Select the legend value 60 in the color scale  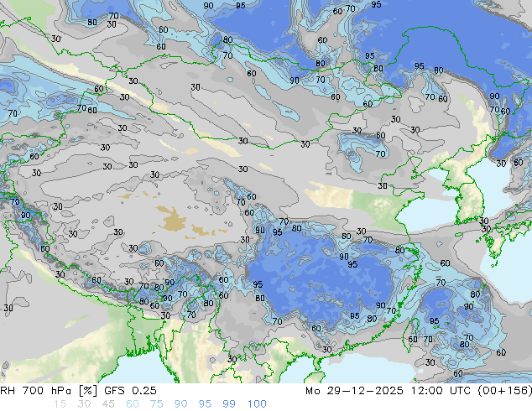tap(133, 404)
